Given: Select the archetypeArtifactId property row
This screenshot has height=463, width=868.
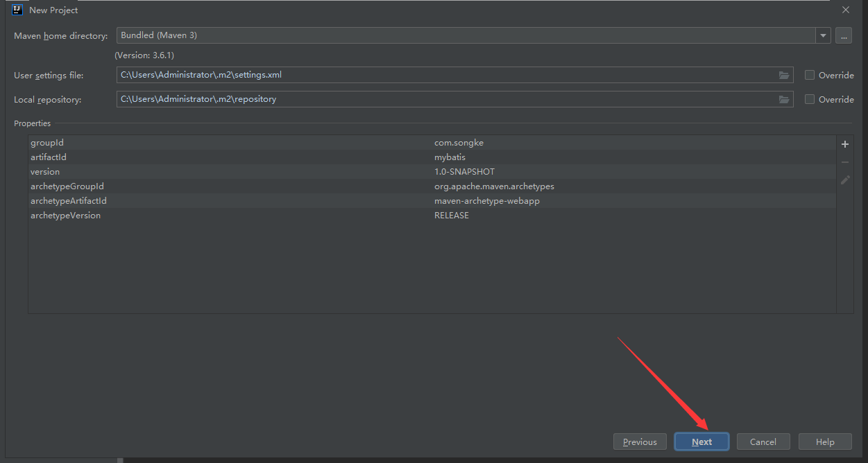Looking at the screenshot, I should [x=432, y=201].
